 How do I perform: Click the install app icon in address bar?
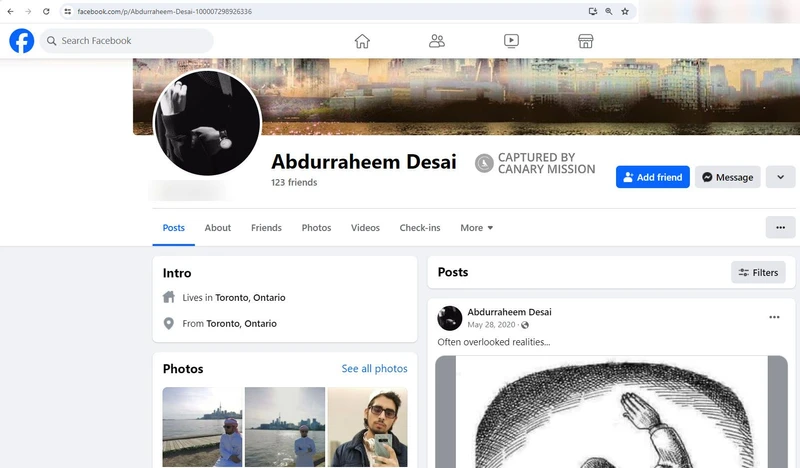pos(592,11)
